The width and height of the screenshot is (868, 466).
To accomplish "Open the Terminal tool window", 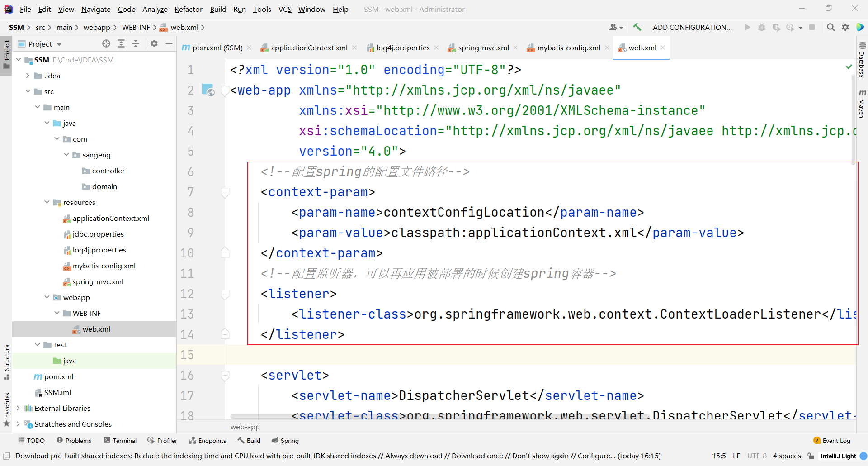I will pos(120,441).
